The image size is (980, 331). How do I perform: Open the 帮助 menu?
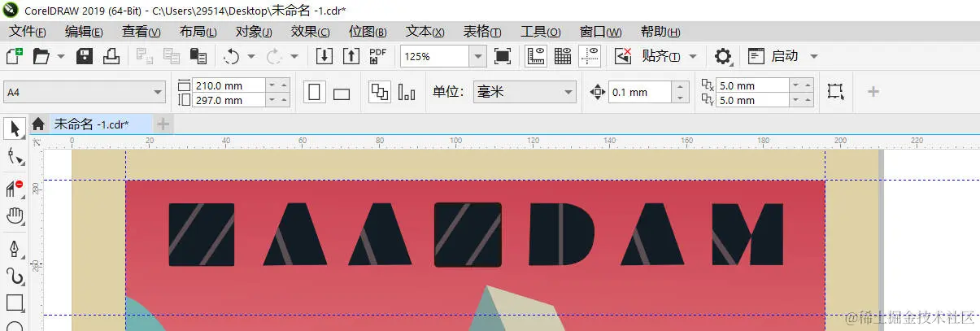point(660,32)
